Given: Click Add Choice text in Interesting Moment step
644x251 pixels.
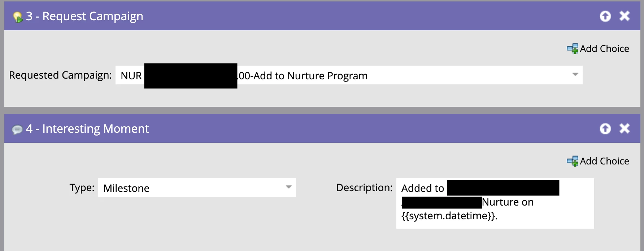Looking at the screenshot, I should (x=604, y=161).
